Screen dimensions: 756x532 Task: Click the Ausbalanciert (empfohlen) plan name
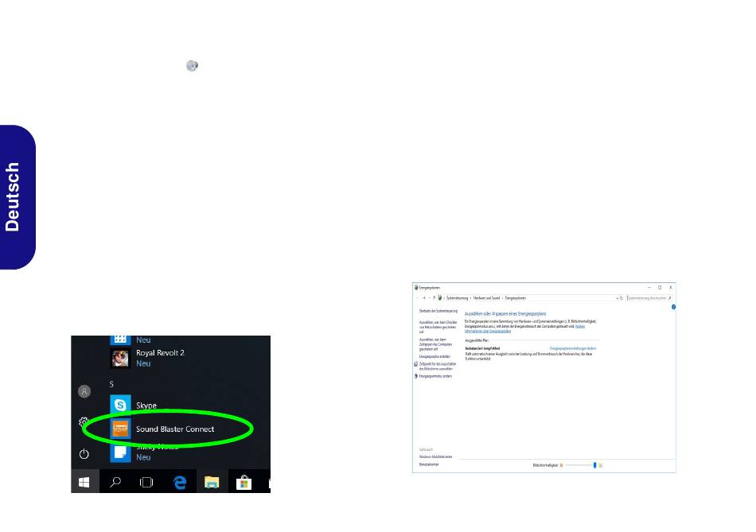tap(482, 348)
